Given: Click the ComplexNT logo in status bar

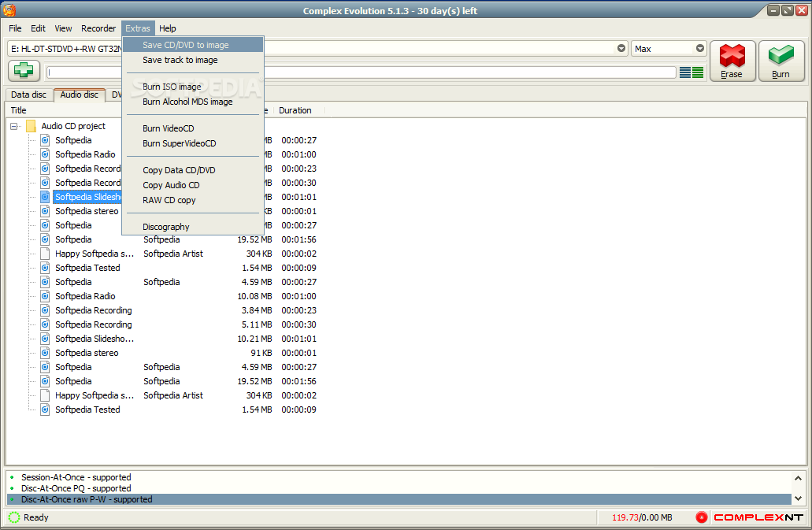Looking at the screenshot, I should click(x=758, y=517).
